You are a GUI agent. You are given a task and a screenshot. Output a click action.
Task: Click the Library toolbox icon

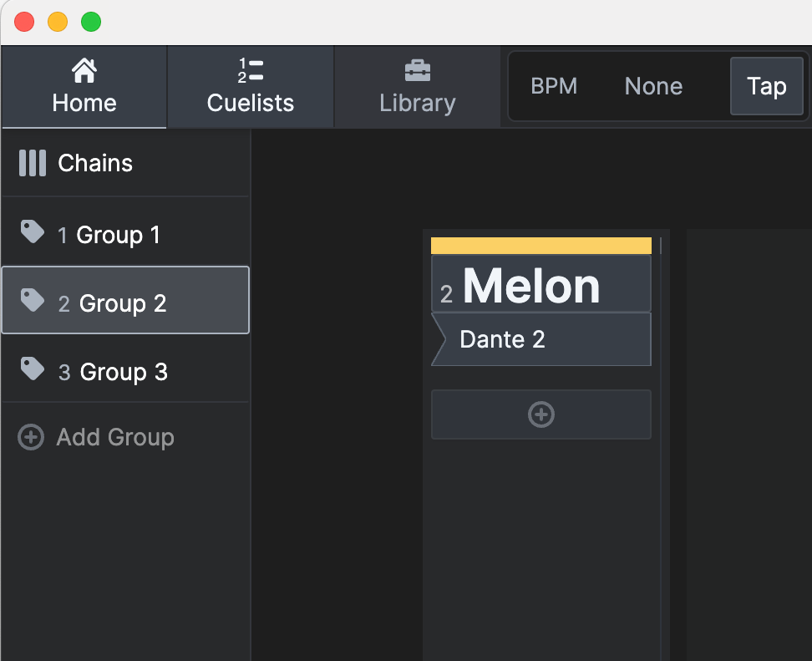[x=417, y=71]
